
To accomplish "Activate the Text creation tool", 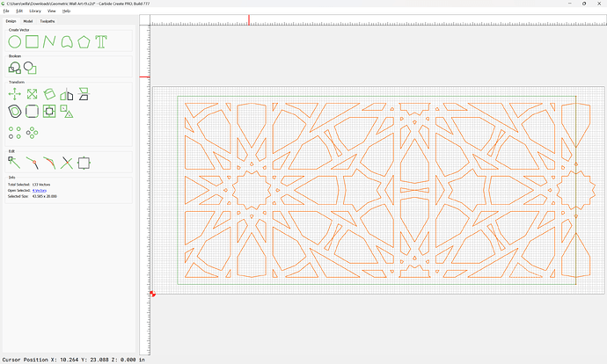I will point(101,41).
